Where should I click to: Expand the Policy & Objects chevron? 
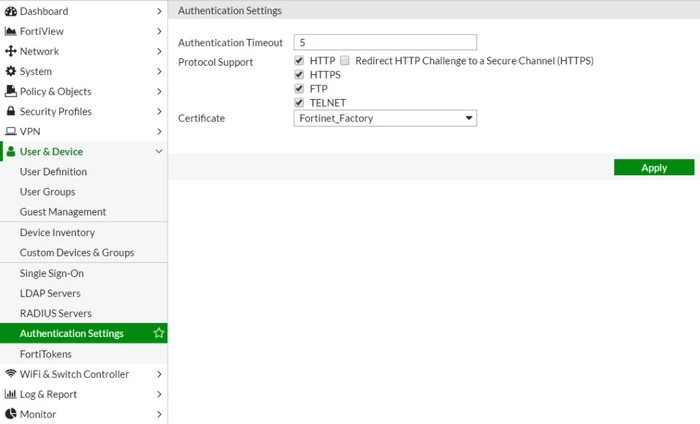[159, 91]
